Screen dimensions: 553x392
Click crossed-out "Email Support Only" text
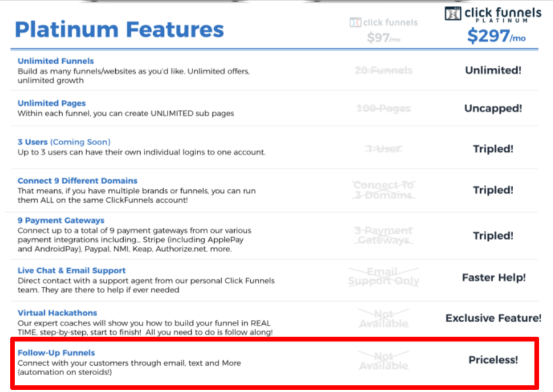(384, 276)
